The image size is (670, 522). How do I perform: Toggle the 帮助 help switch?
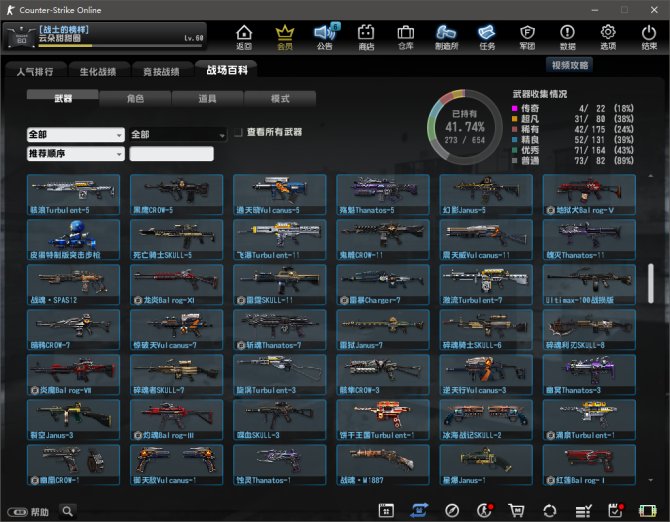tap(18, 512)
